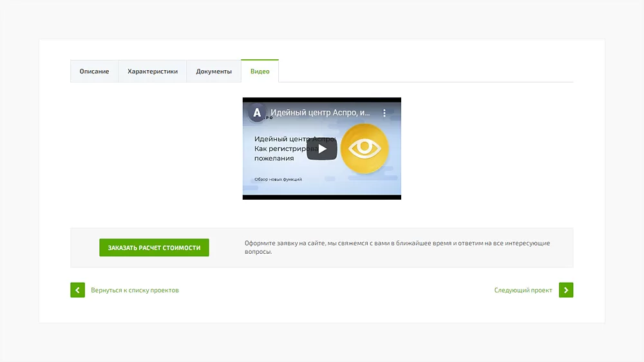Select the Документы tab
This screenshot has width=644, height=362.
click(x=214, y=71)
